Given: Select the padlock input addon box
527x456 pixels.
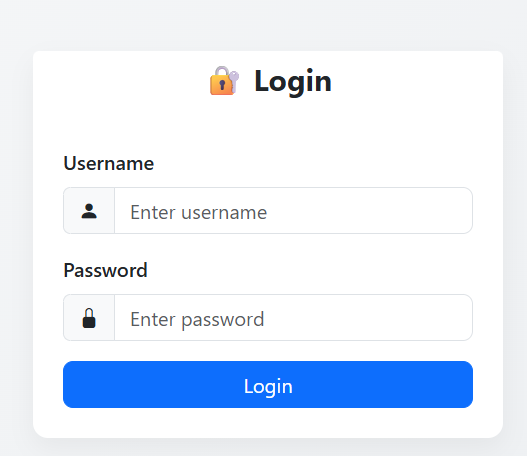Looking at the screenshot, I should click(89, 318).
